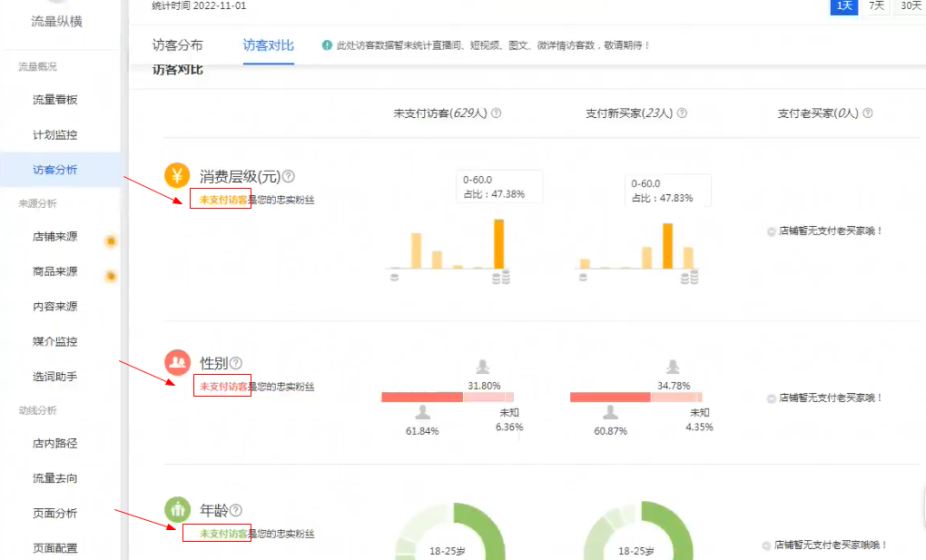Click the orange badge next to 商品来源
This screenshot has height=560, width=926.
(111, 276)
